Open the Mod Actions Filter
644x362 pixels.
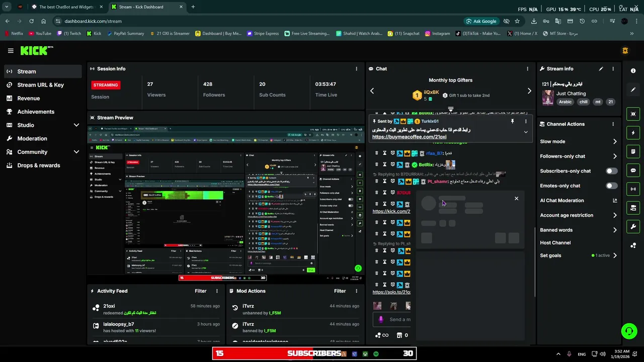coord(340,291)
